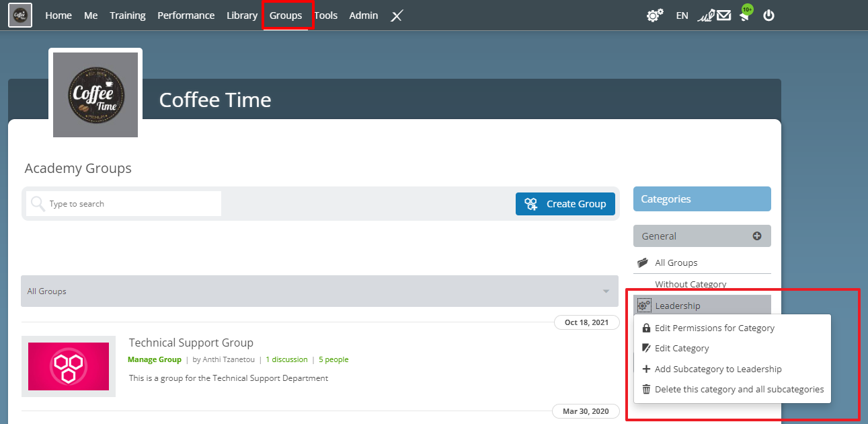Open the Tools menu
This screenshot has width=868, height=424.
tap(326, 15)
